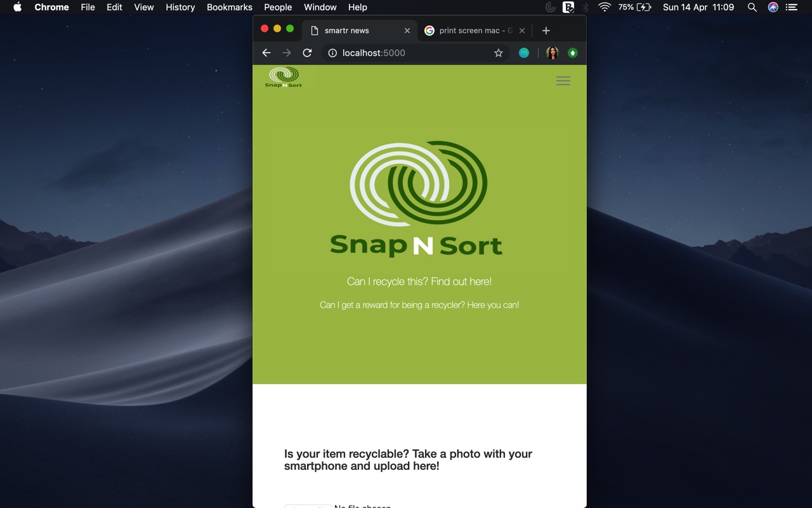Viewport: 812px width, 508px height.
Task: Open a new Chrome tab
Action: tap(546, 30)
